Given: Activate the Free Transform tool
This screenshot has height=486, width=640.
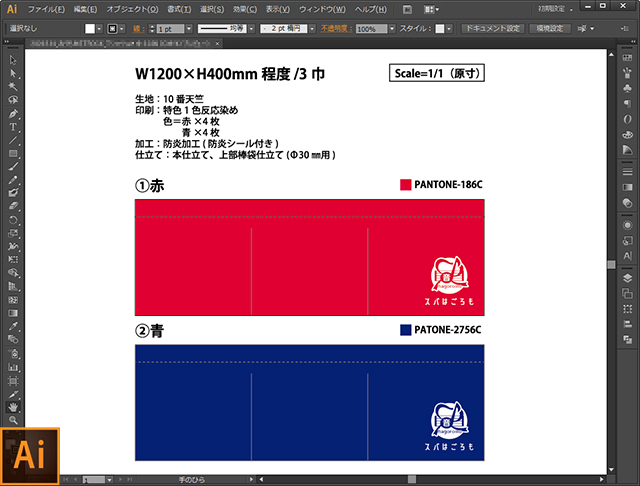Looking at the screenshot, I should click(13, 260).
